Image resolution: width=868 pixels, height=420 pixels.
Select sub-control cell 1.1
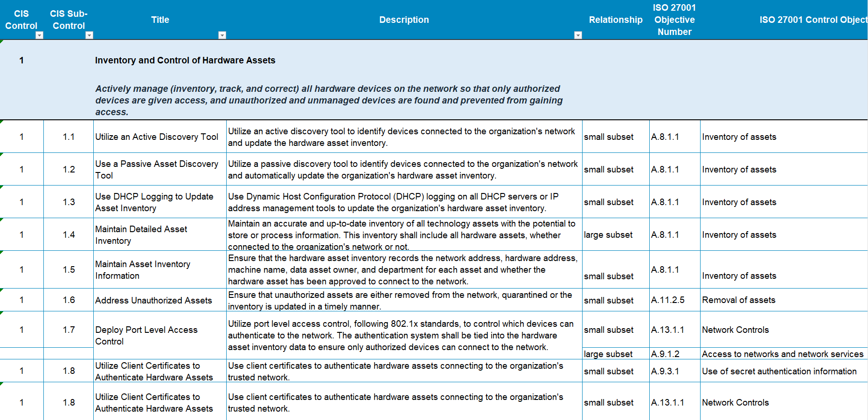69,137
